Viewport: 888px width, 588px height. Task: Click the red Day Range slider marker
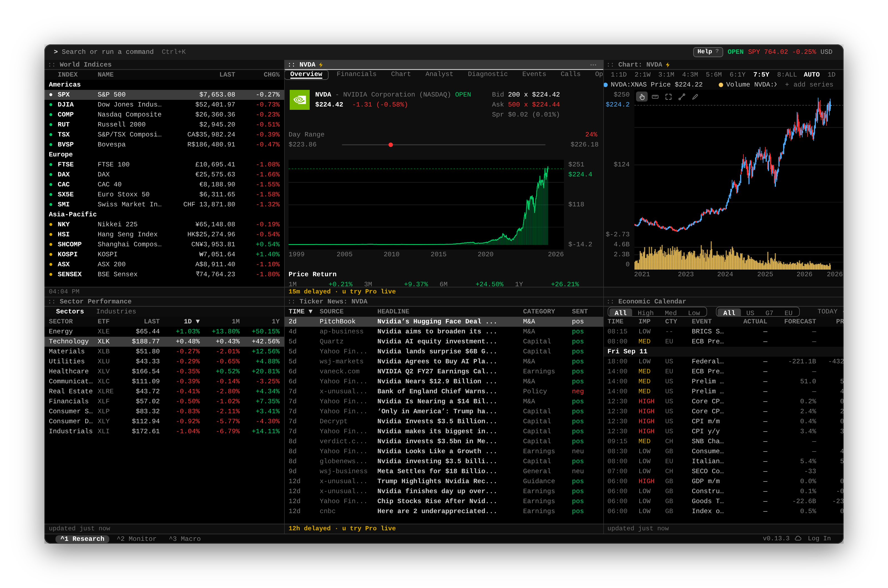coord(390,145)
